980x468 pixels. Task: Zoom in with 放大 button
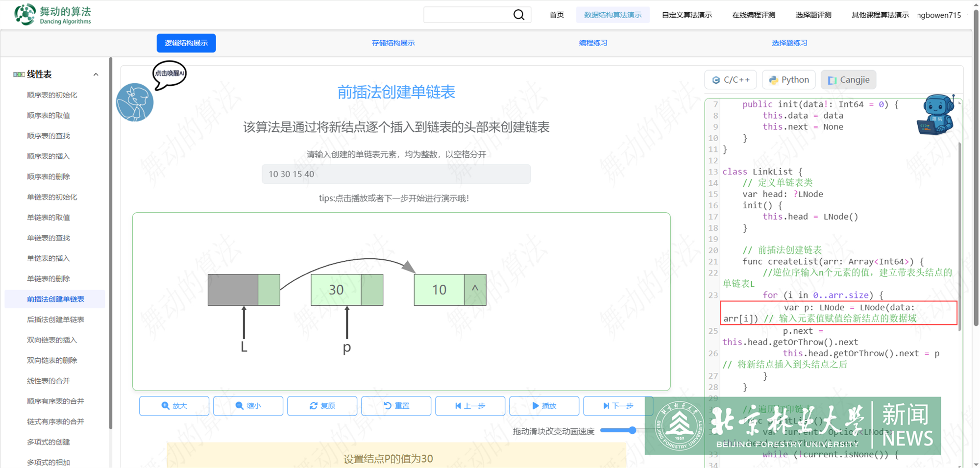[x=174, y=406]
